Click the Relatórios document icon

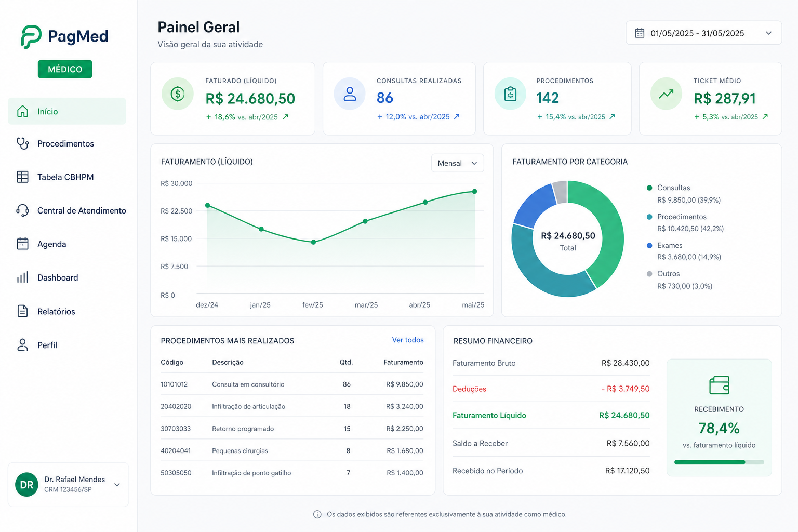coord(22,311)
